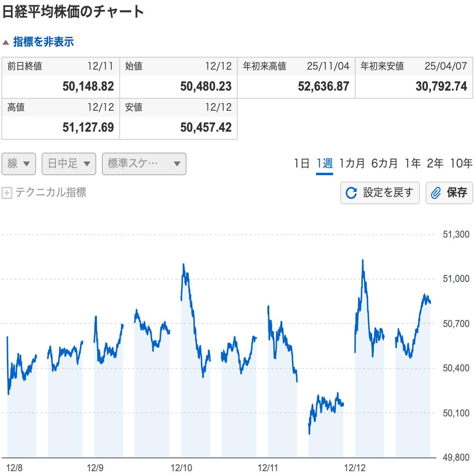Click the 25/04/07 date in 年初来安値 cell
This screenshot has height=476, width=476.
[446, 66]
